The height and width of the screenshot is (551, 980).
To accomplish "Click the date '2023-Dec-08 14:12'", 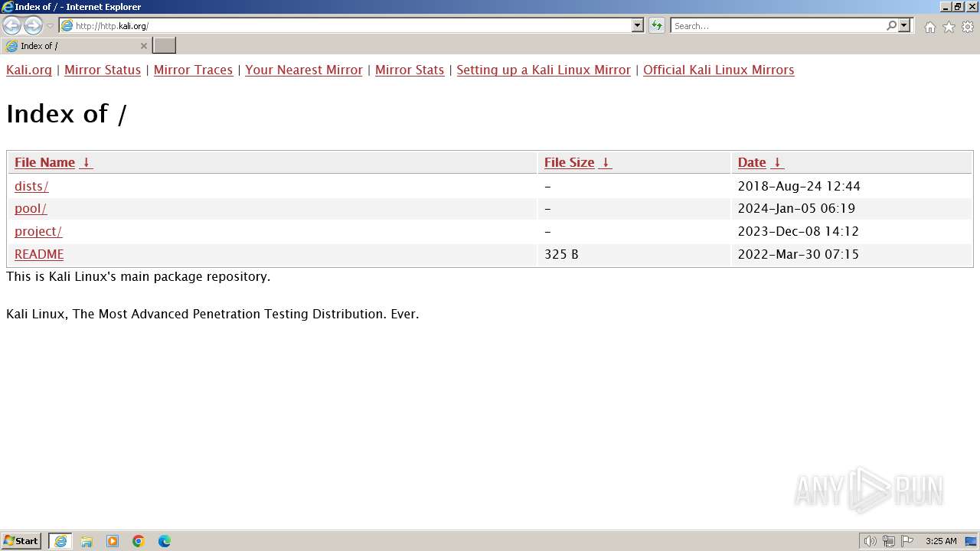I will point(799,231).
